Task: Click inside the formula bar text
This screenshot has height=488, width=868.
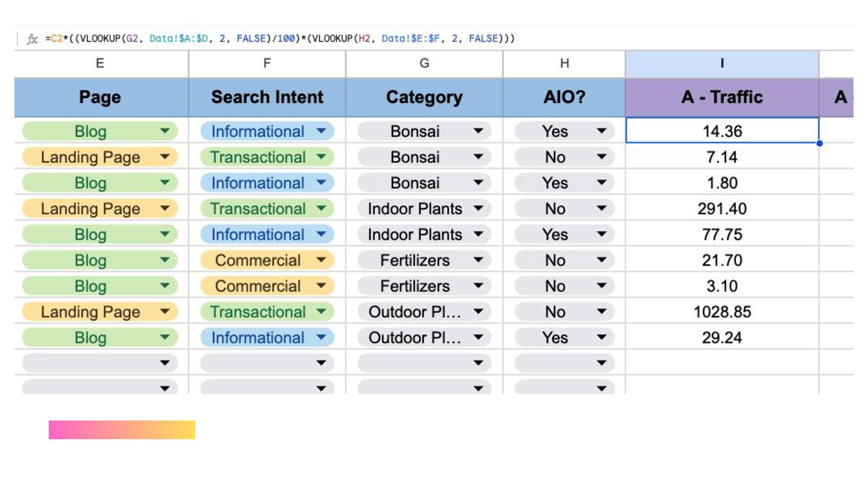Action: 280,39
